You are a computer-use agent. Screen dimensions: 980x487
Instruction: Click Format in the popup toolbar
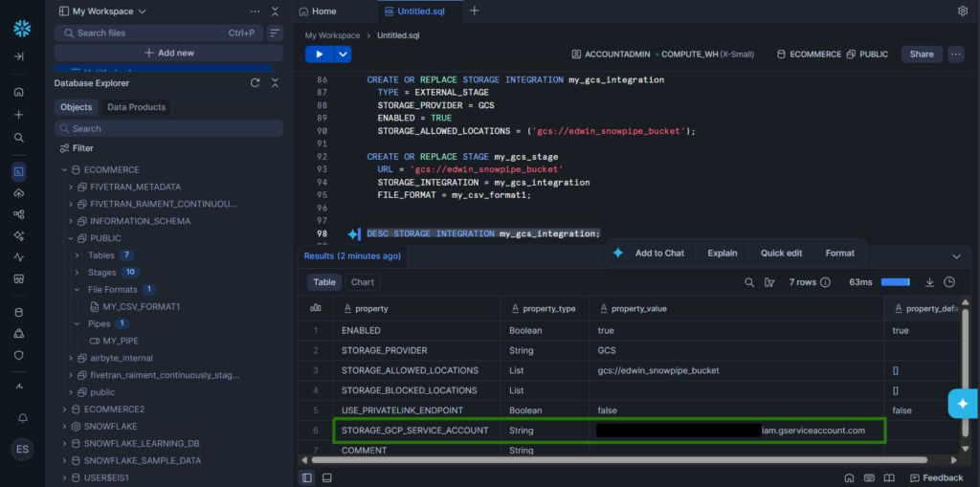[x=839, y=254]
